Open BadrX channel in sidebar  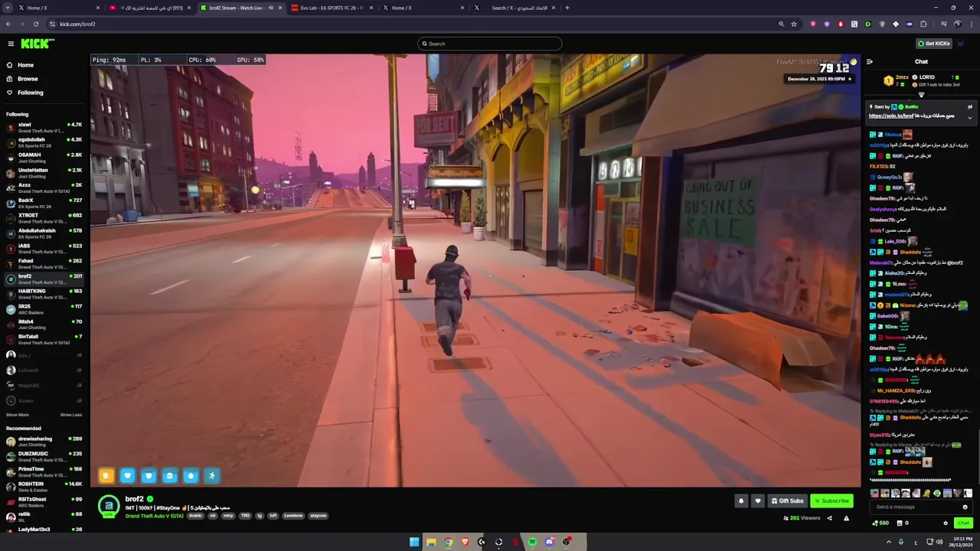click(x=44, y=203)
